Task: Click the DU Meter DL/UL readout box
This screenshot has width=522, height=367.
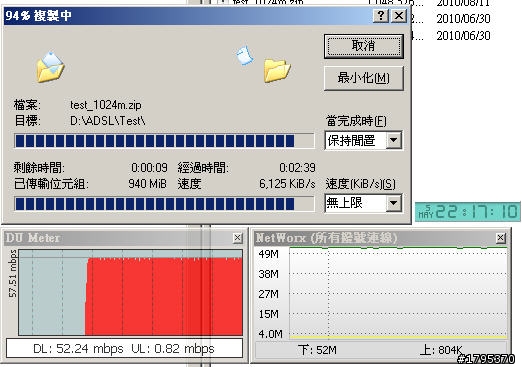Action: [124, 349]
